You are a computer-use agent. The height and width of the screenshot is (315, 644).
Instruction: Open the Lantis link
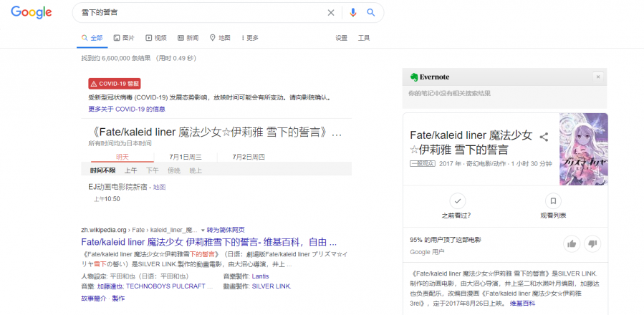tap(260, 276)
